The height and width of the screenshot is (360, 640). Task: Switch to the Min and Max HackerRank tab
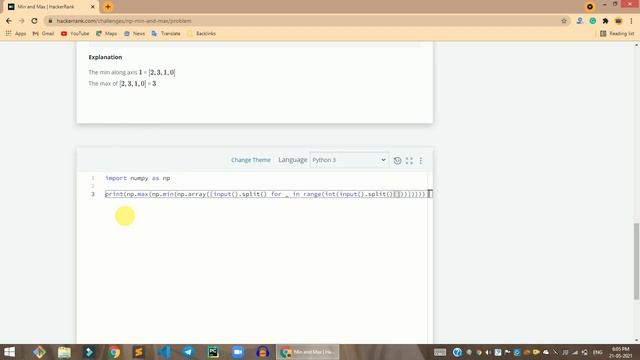coord(46,7)
